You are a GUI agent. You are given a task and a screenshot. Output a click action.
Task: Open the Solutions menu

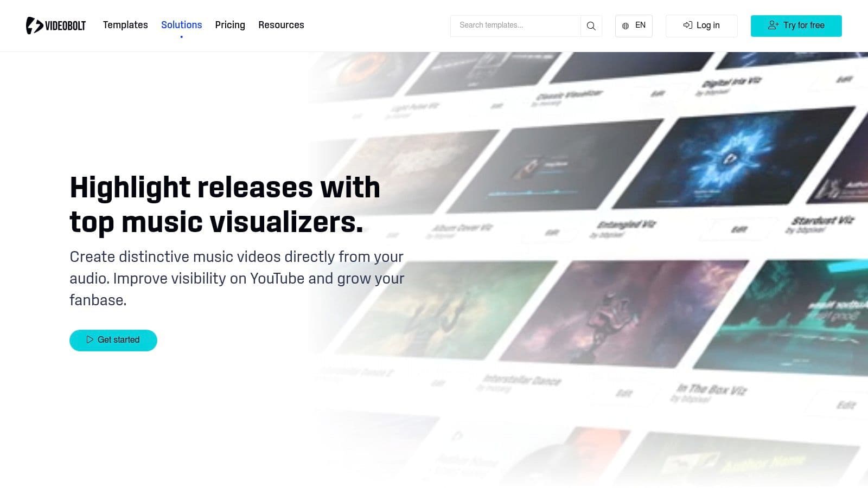[x=181, y=25]
